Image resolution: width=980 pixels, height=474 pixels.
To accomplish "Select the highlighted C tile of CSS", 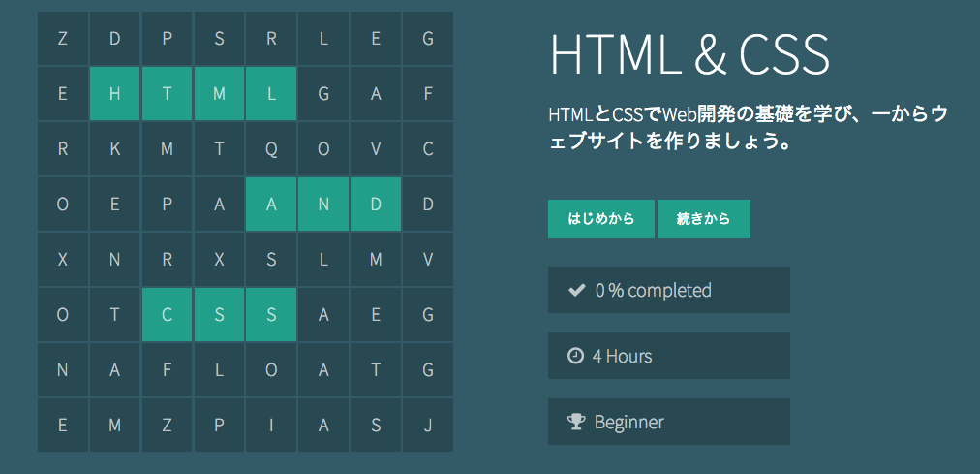I will point(167,315).
